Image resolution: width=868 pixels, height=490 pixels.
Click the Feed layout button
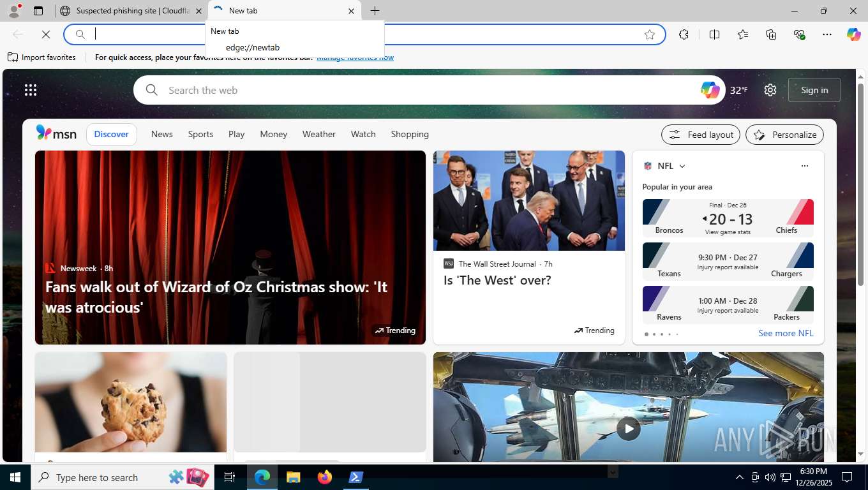pos(701,135)
